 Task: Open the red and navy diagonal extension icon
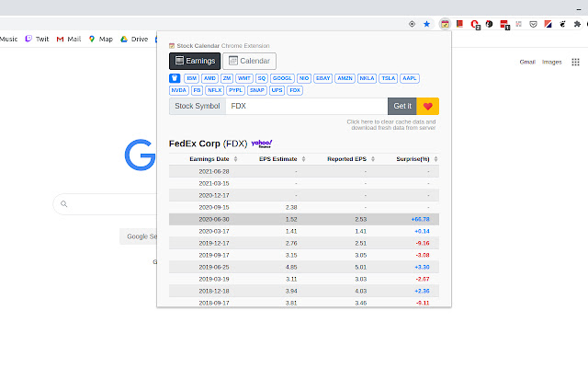548,24
